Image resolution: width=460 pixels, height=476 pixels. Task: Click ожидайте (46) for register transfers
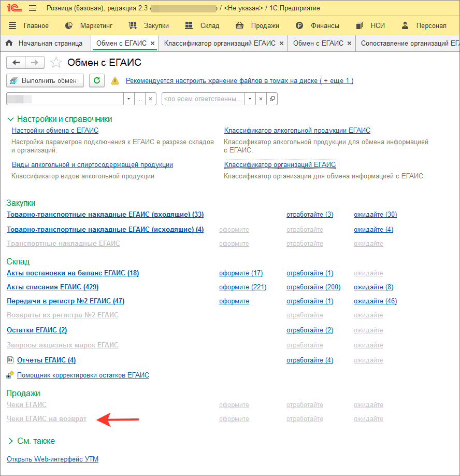click(x=376, y=301)
